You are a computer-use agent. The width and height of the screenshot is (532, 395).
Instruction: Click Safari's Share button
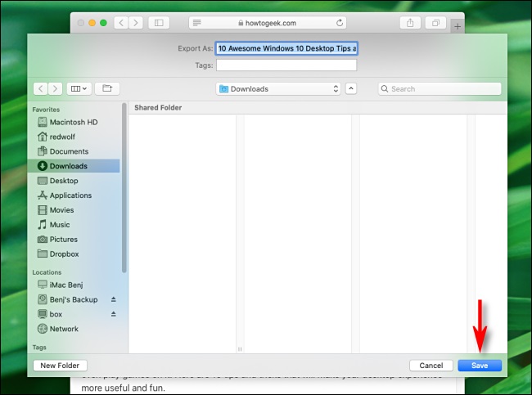click(410, 23)
